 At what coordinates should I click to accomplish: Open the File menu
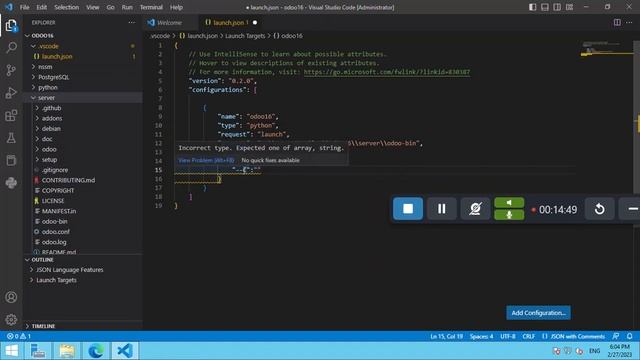tap(24, 7)
